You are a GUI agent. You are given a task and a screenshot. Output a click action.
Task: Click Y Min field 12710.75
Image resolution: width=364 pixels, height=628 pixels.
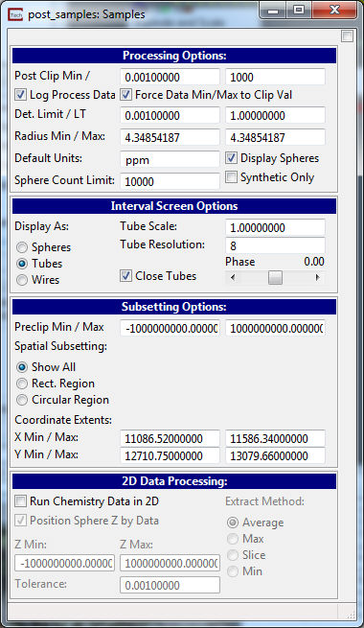pyautogui.click(x=170, y=455)
